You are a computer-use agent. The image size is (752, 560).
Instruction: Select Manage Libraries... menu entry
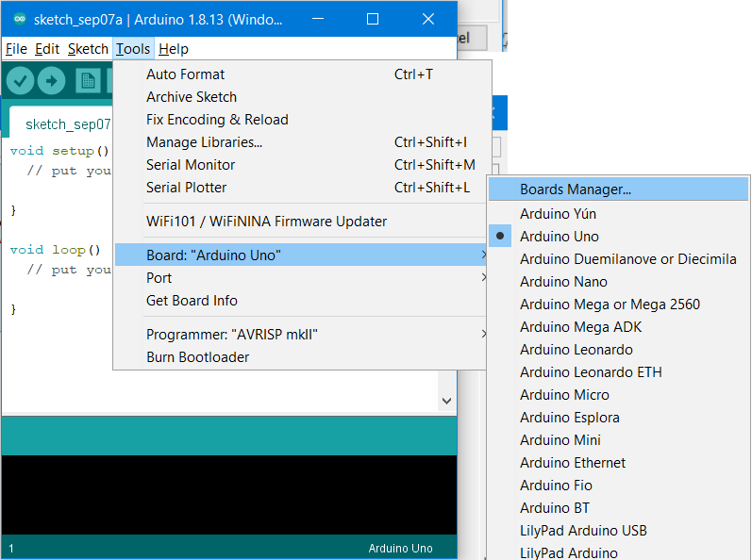(204, 142)
